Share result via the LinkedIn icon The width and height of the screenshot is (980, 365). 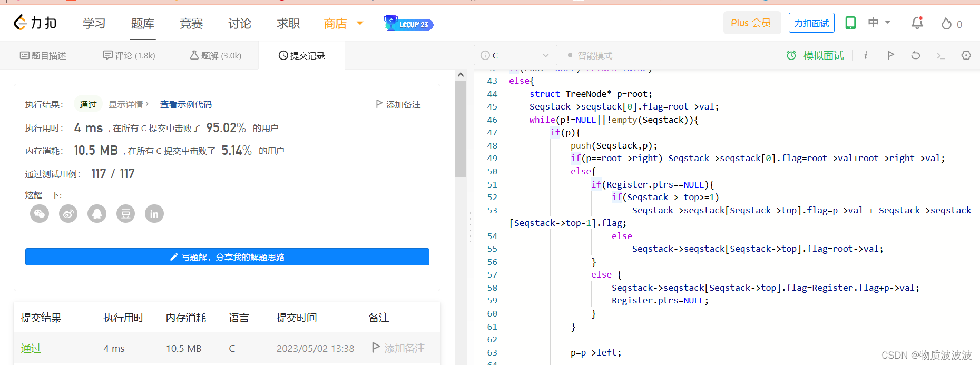point(154,214)
